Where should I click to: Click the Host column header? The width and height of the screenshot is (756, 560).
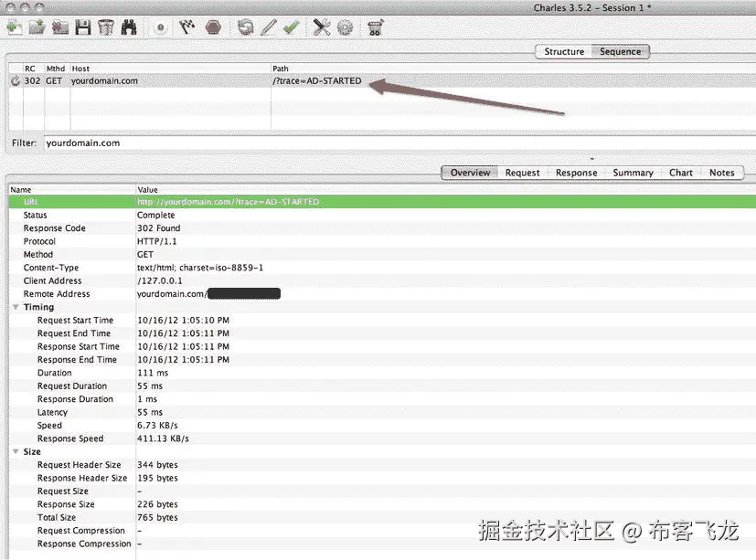(170, 69)
